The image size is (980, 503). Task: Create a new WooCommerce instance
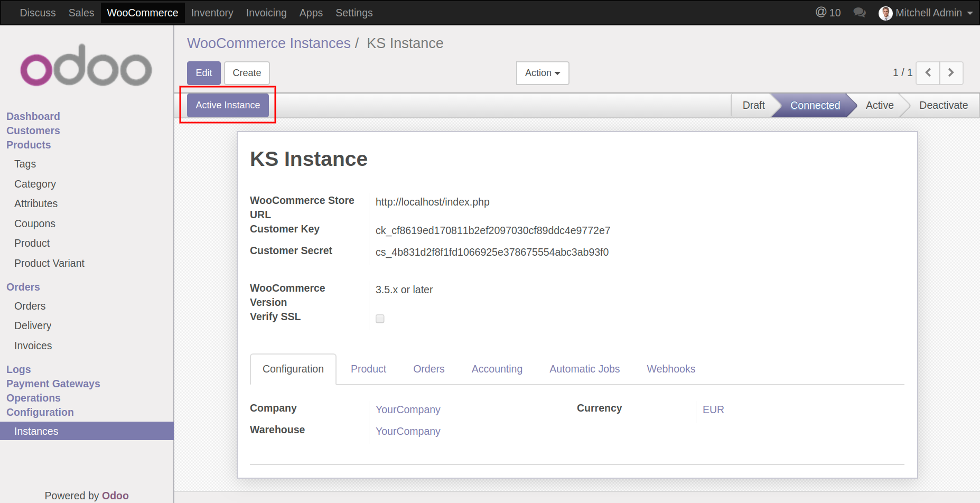point(247,73)
